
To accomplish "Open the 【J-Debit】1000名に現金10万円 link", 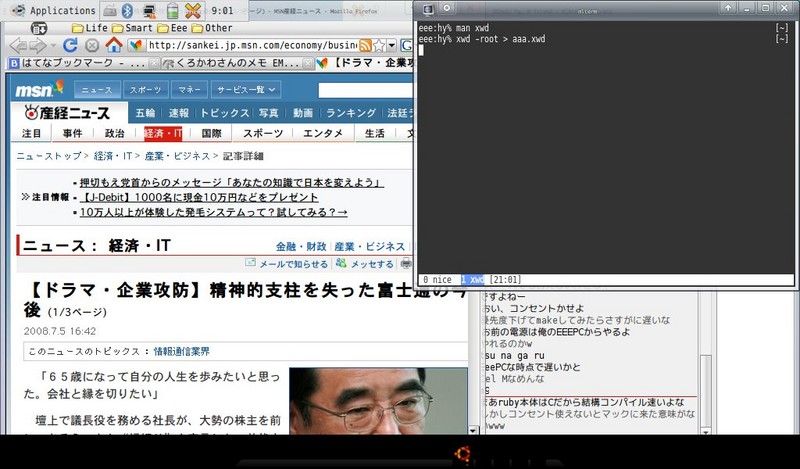I will (x=199, y=197).
